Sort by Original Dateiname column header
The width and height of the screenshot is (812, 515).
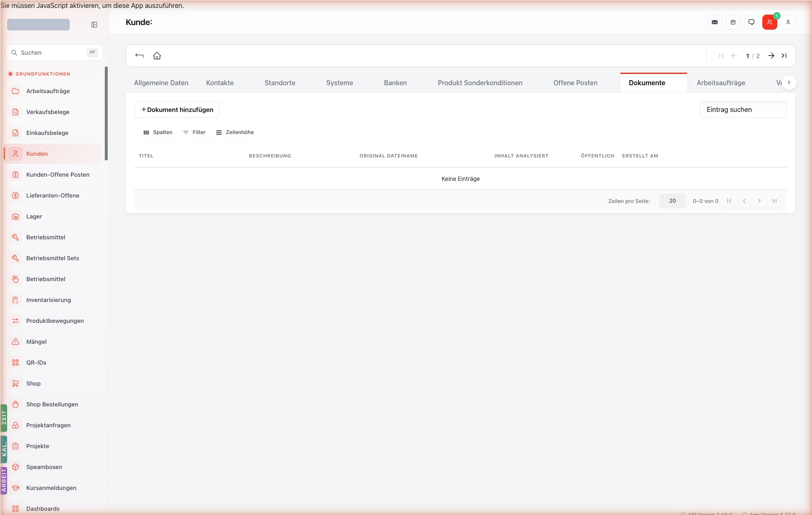coord(389,156)
